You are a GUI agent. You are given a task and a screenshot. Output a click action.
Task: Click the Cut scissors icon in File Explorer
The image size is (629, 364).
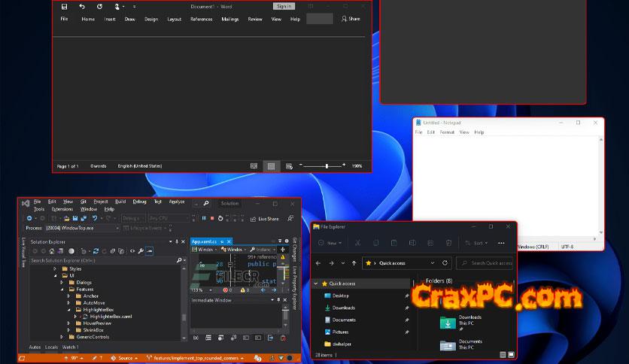[x=357, y=243]
